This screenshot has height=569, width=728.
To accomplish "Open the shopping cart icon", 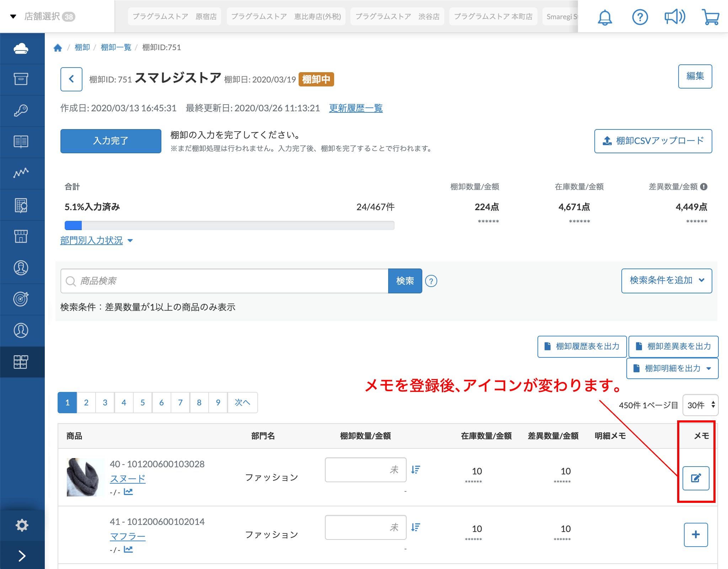I will pos(710,17).
